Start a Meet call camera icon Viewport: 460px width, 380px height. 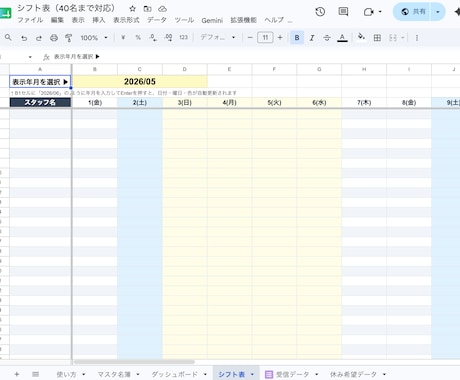[368, 12]
